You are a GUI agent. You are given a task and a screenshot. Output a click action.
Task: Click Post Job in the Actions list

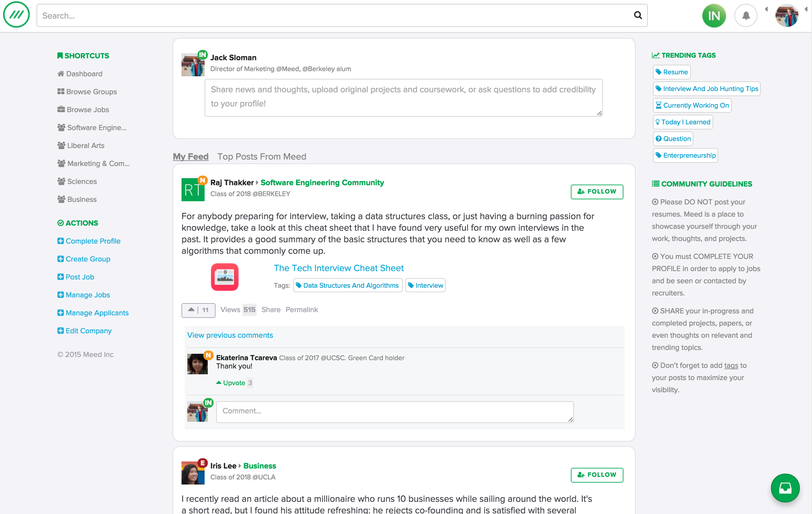coord(80,277)
